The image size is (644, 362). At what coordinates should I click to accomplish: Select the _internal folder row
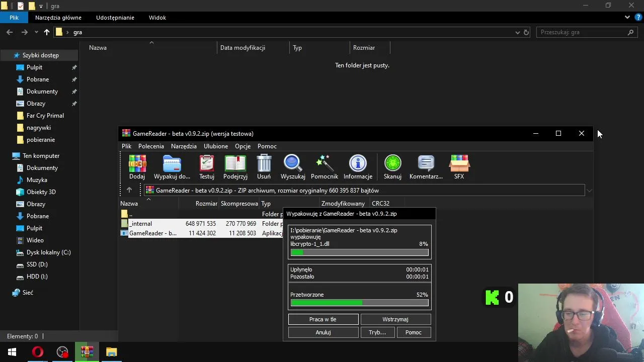pyautogui.click(x=201, y=224)
